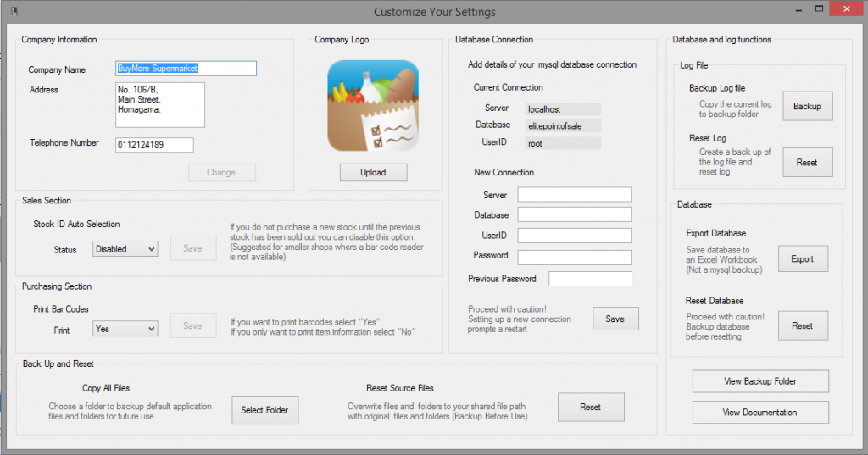Viewport: 868px width, 455px height.
Task: Click into the Address text box
Action: tap(160, 104)
